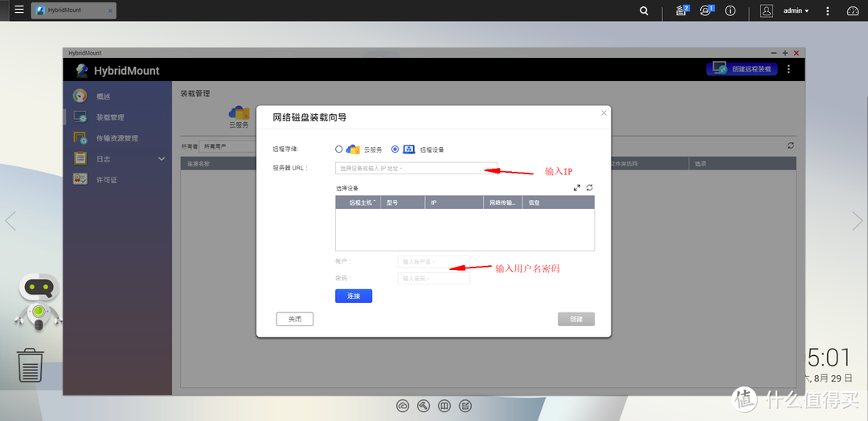868x421 pixels.
Task: Expand the admin account dropdown
Action: click(796, 10)
